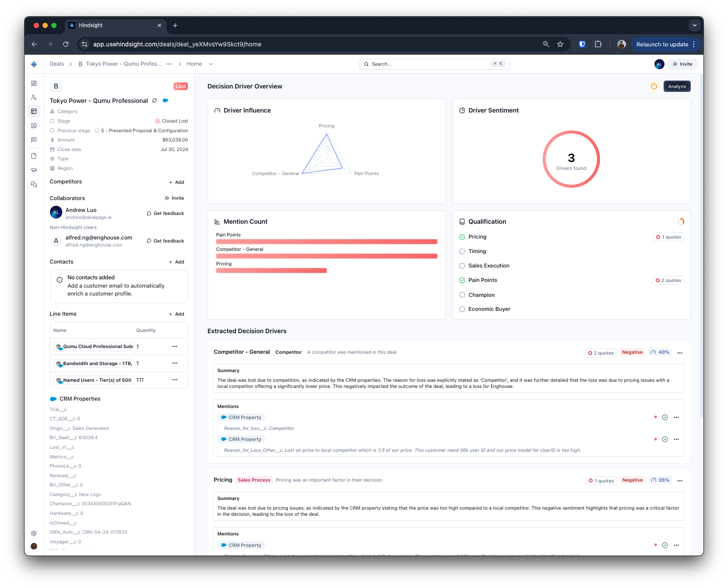Open the chat bubbles icon in sidebar

34,184
